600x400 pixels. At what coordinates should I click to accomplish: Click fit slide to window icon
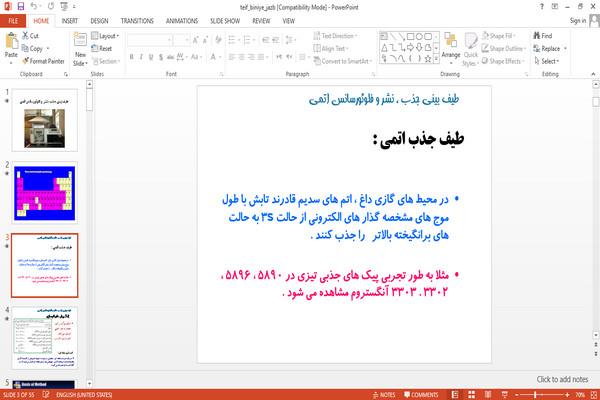pyautogui.click(x=594, y=395)
